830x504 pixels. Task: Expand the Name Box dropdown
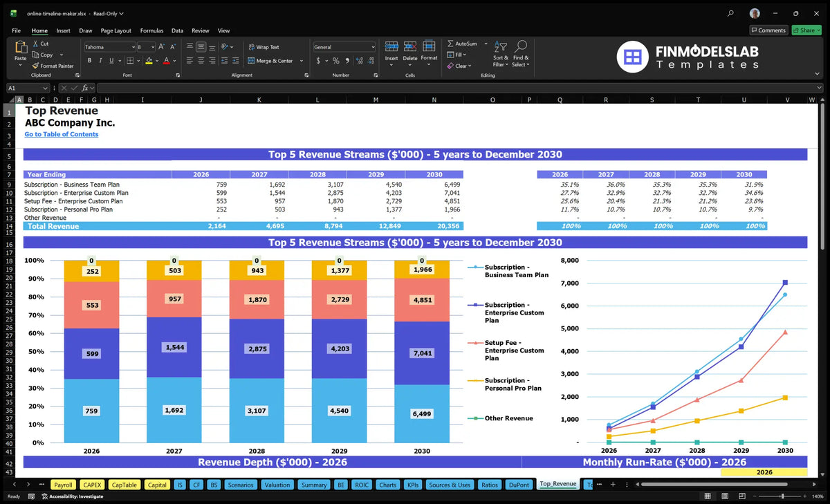(46, 88)
